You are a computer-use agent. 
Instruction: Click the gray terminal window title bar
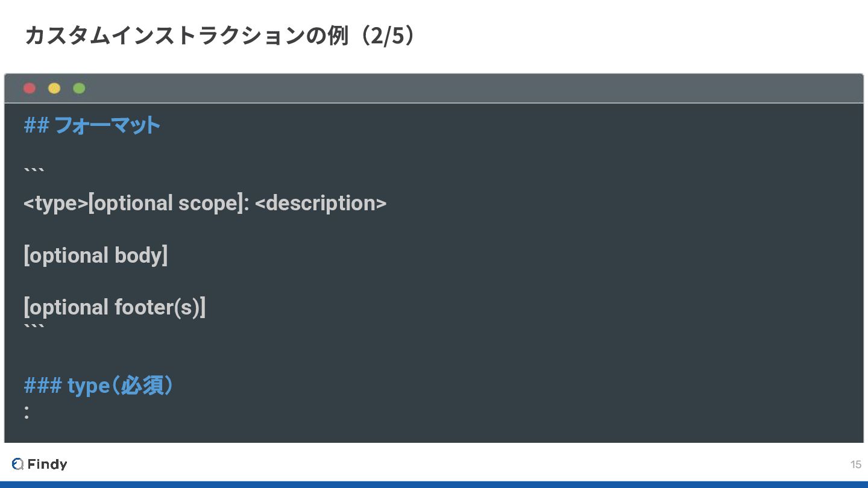pyautogui.click(x=434, y=89)
